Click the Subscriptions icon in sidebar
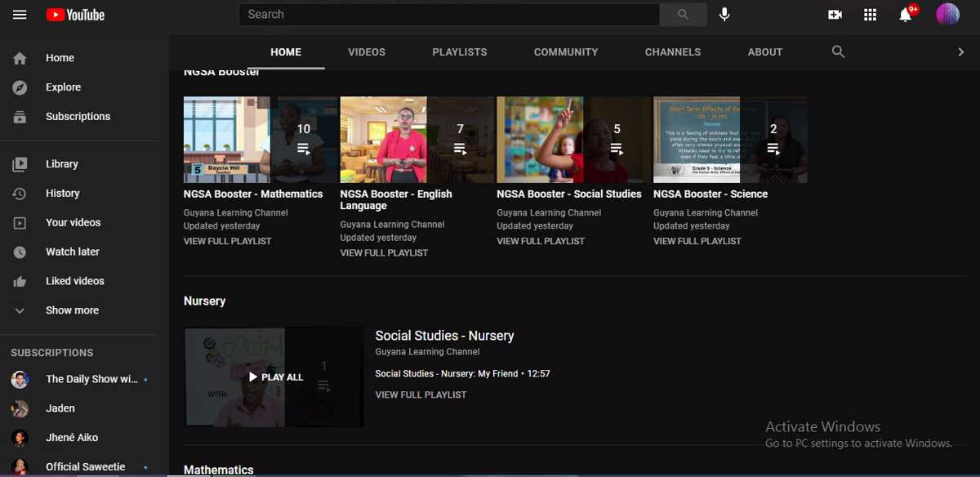This screenshot has height=477, width=980. coord(20,117)
